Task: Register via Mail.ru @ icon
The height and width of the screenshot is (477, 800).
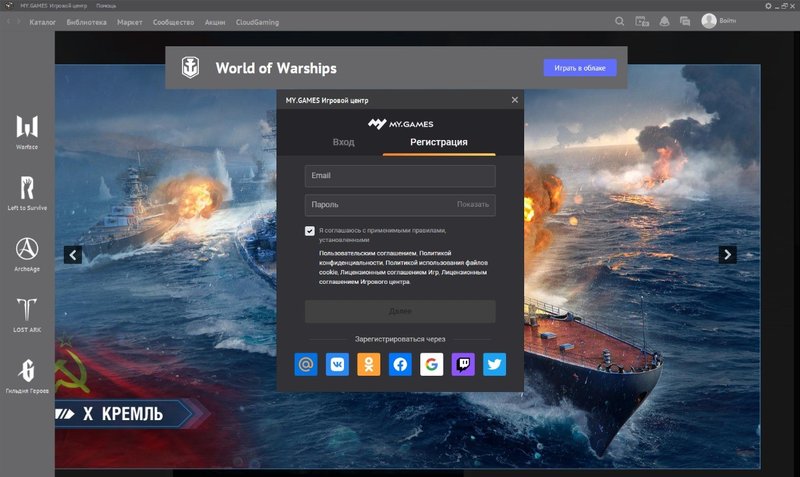Action: 306,364
